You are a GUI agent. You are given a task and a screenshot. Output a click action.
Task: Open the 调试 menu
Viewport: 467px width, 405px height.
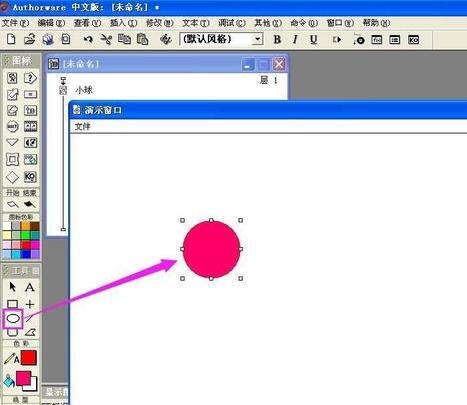click(x=232, y=23)
